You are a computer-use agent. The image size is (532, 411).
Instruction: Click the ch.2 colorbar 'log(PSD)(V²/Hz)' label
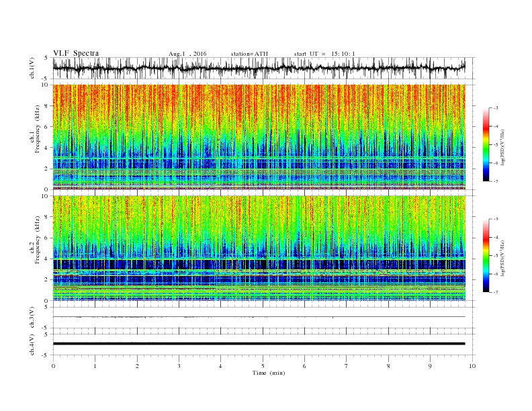tap(503, 259)
